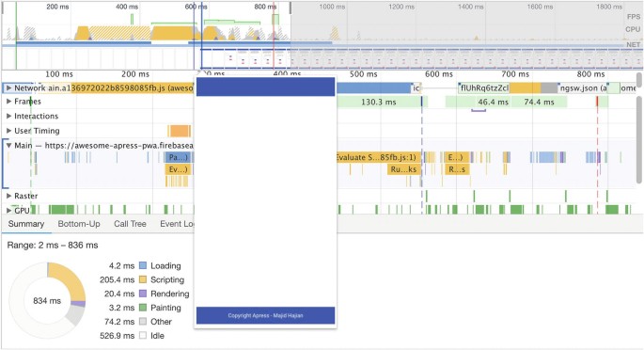Open the Summary tab
This screenshot has width=644, height=350.
click(26, 224)
